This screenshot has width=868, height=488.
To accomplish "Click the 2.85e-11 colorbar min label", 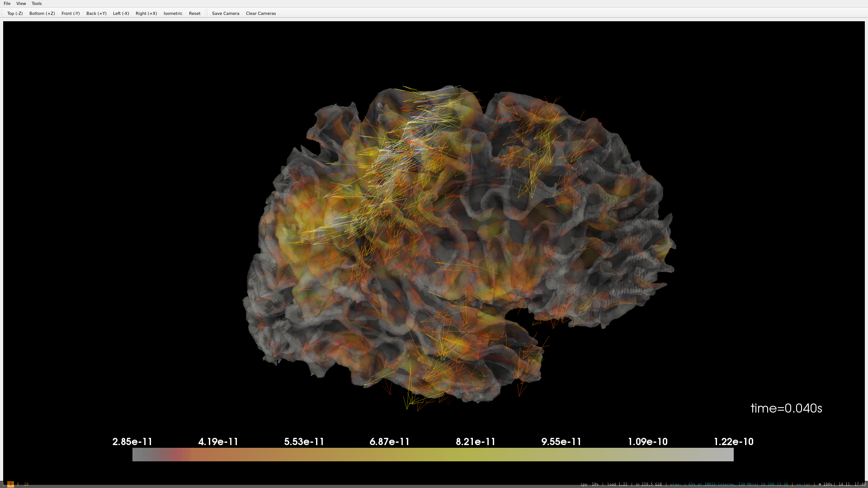I will pos(132,441).
